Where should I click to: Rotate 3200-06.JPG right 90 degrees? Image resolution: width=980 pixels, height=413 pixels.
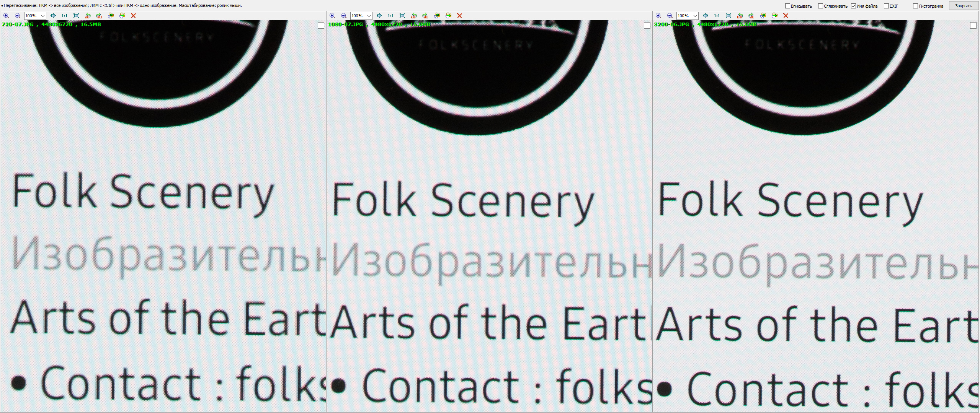(751, 16)
